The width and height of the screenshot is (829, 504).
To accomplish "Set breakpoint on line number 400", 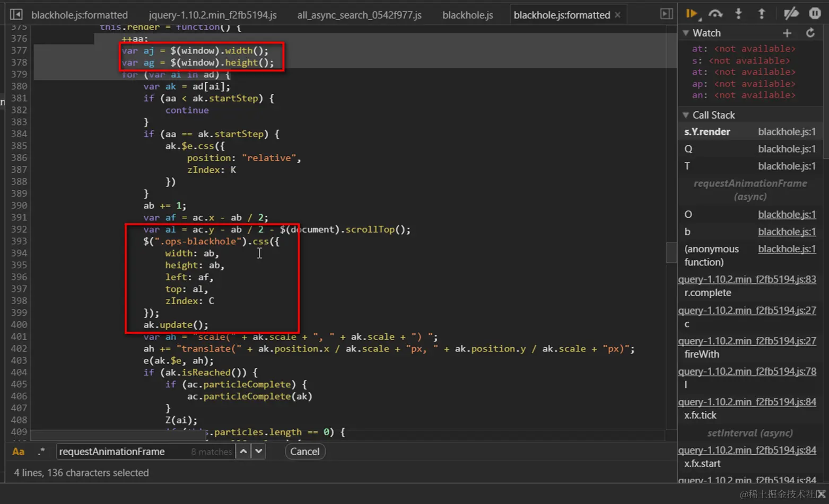I will (19, 325).
